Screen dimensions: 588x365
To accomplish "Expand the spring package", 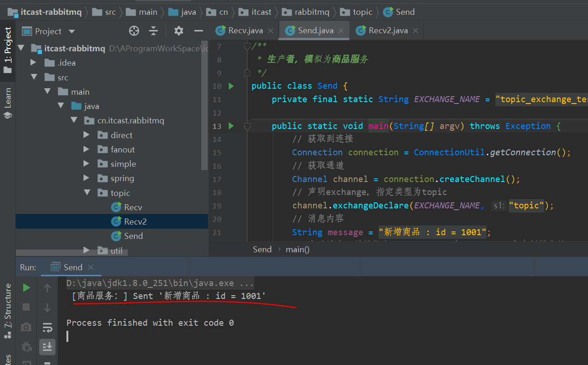I will (x=86, y=178).
